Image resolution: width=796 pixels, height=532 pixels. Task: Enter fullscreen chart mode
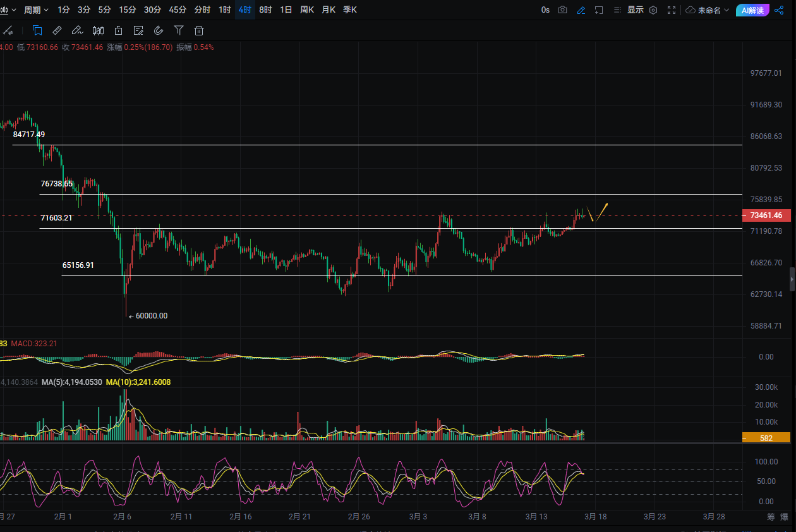pos(672,10)
